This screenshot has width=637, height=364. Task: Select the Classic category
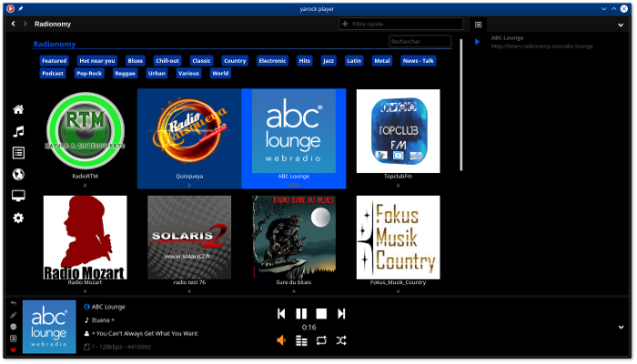click(x=201, y=61)
